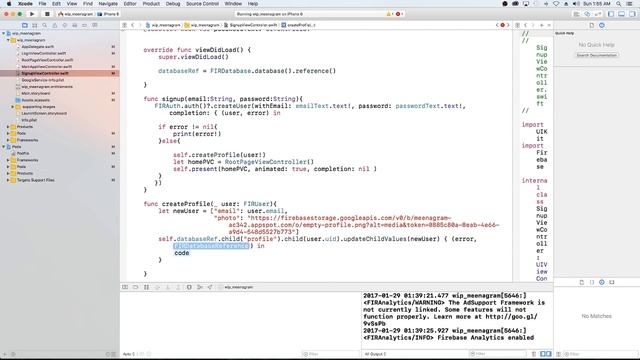Screen dimensions: 640x360
Task: Open the File menu
Action: [42, 4]
